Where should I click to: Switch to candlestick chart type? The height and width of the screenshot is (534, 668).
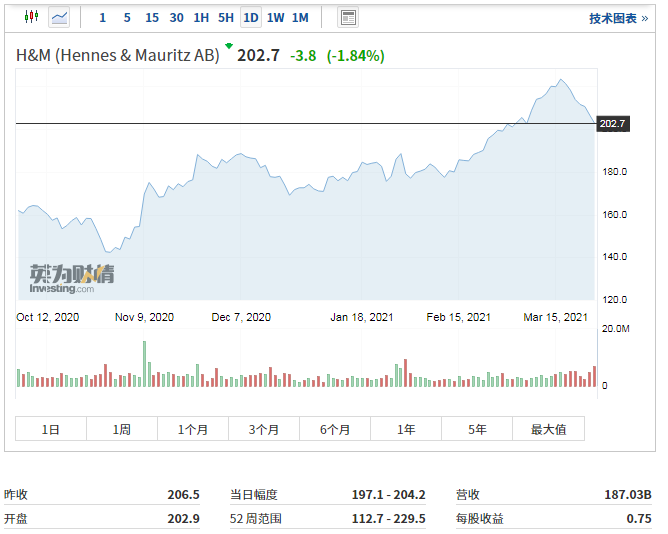(x=30, y=17)
